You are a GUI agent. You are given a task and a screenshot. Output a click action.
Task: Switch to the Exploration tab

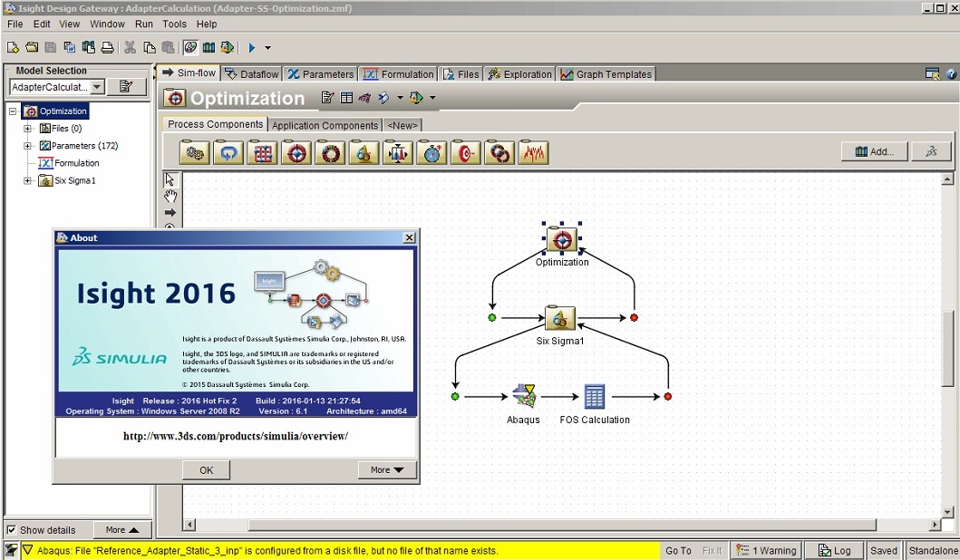[x=519, y=74]
